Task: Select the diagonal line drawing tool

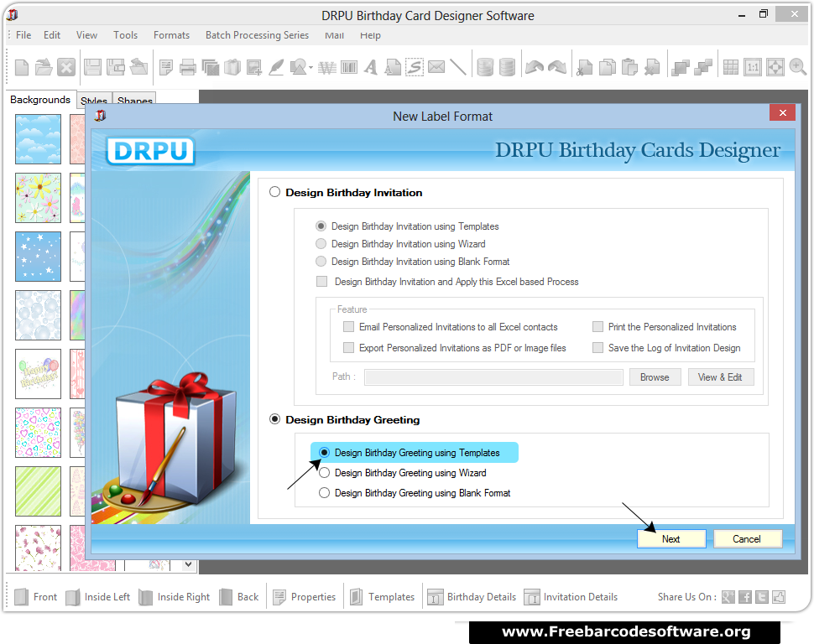Action: (458, 67)
